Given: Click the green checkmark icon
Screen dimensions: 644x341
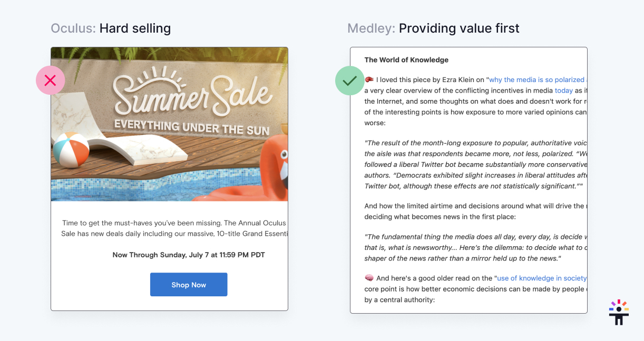Looking at the screenshot, I should (350, 81).
